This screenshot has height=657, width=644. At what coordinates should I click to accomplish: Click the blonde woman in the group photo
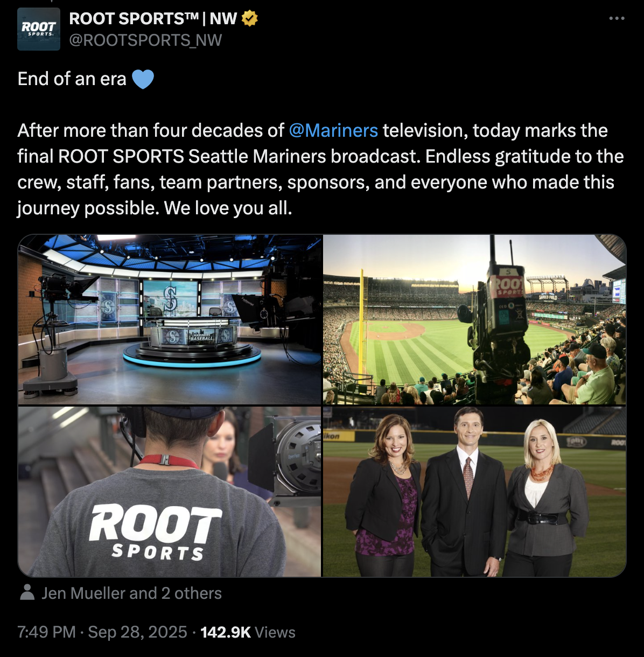[544, 498]
